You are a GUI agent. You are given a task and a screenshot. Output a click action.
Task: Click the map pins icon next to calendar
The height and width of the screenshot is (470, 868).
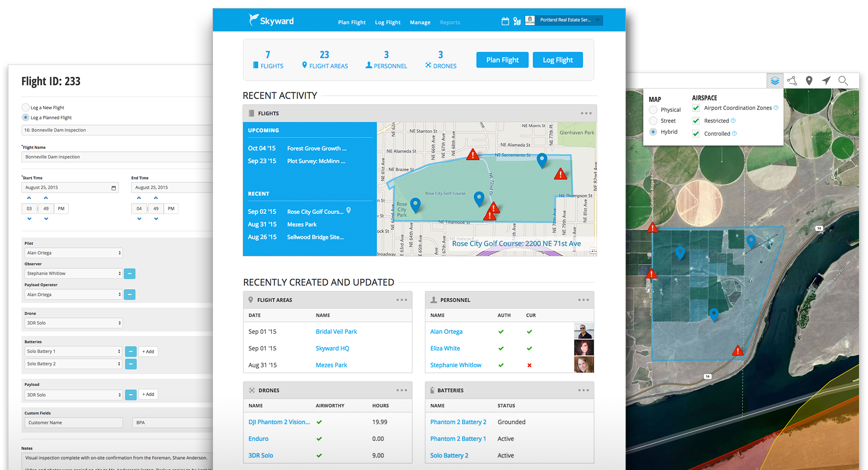point(517,21)
